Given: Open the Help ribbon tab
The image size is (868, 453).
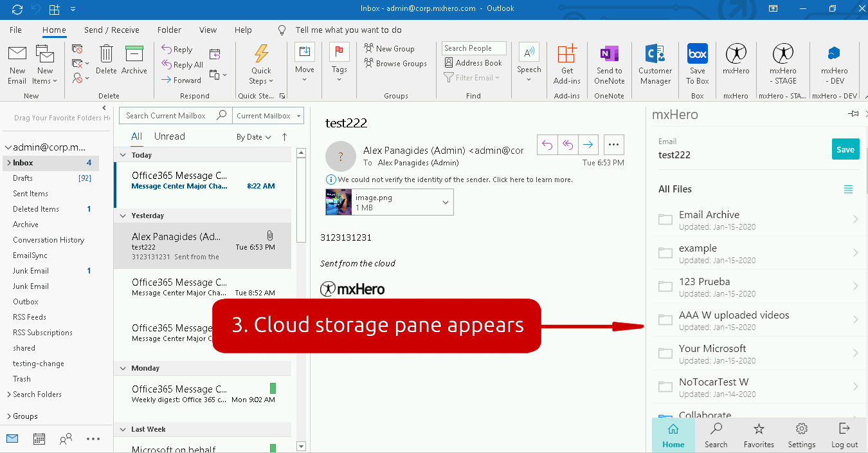Looking at the screenshot, I should (243, 30).
